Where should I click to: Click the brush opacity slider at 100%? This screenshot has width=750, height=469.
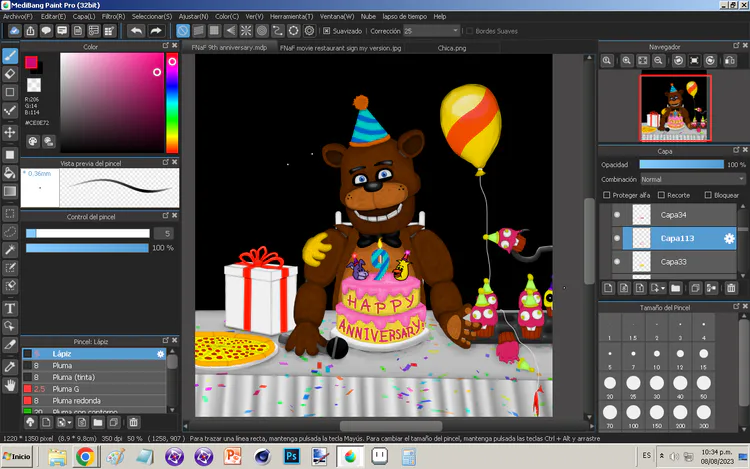coord(87,247)
